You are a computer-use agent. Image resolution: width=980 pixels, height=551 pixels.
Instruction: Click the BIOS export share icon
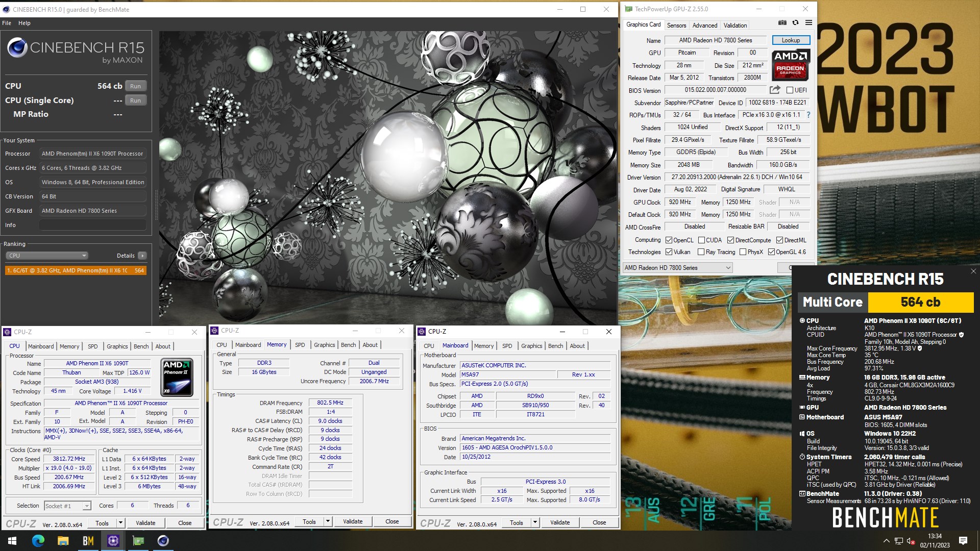click(775, 90)
